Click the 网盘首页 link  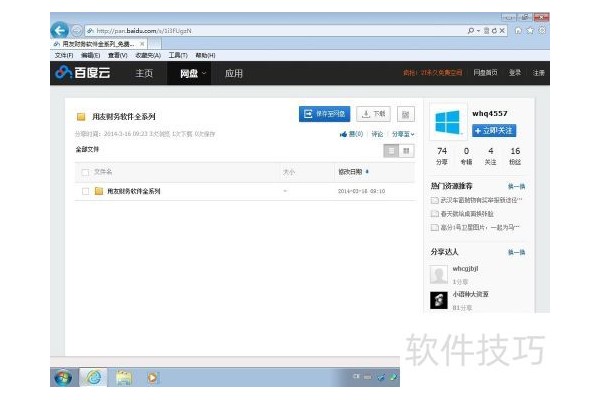(485, 73)
